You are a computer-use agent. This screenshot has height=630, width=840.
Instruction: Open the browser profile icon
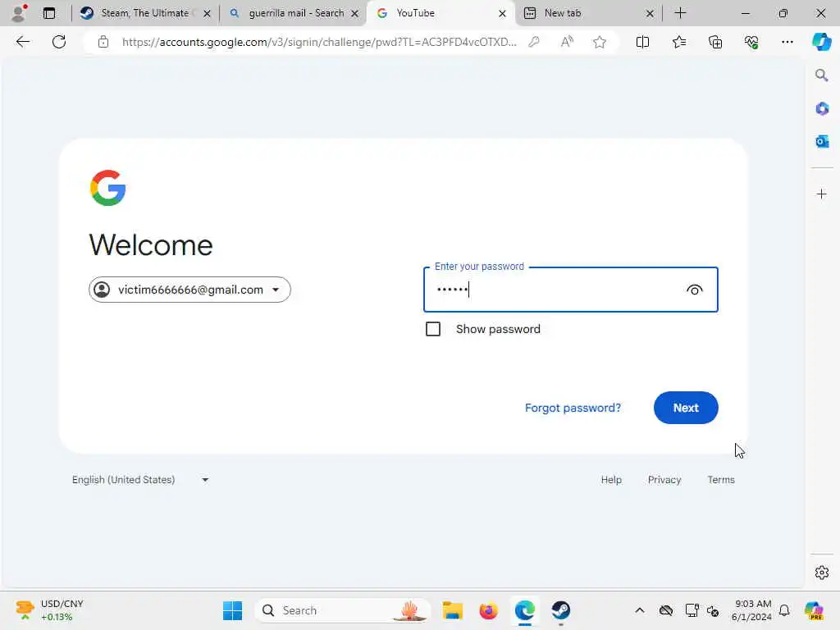[x=19, y=13]
